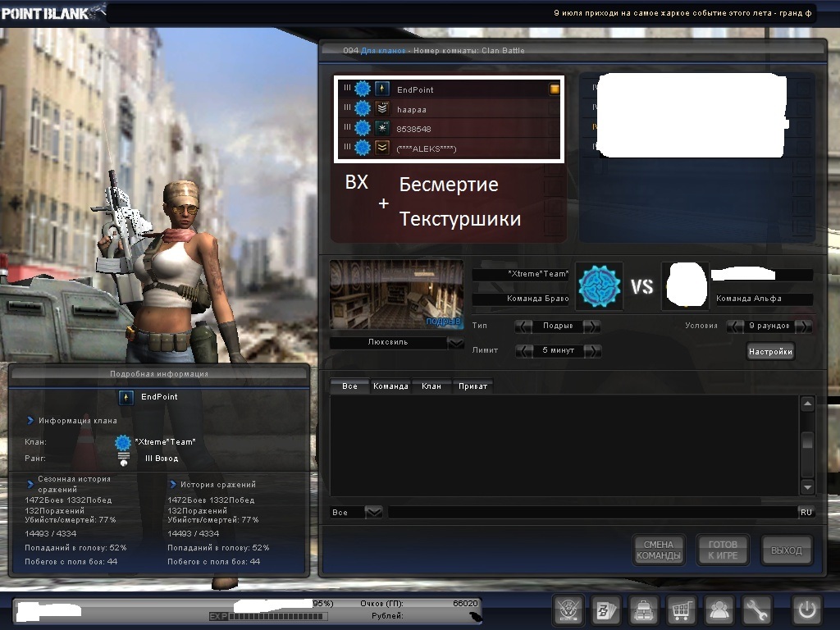
Task: Open the shop cart icon
Action: (x=681, y=610)
